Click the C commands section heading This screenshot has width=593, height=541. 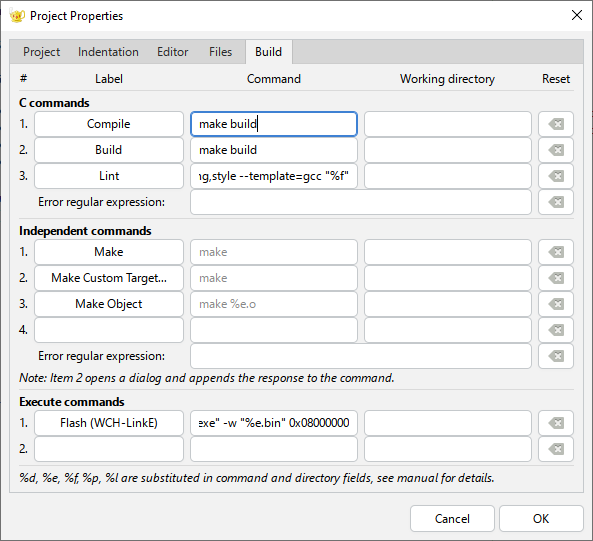point(54,103)
